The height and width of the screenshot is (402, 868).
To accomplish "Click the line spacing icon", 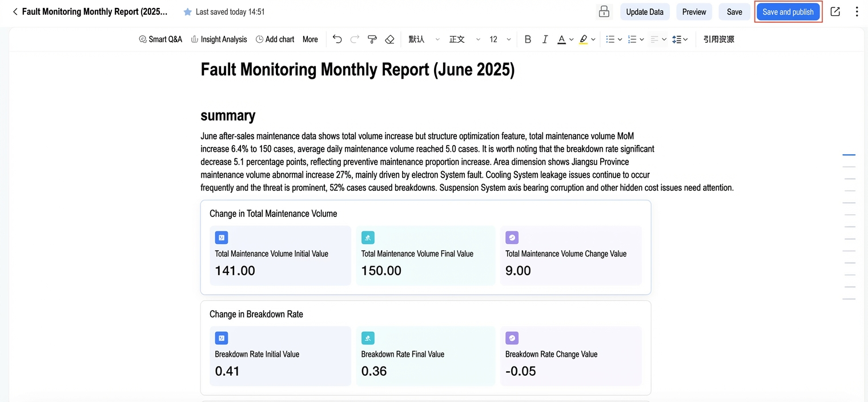I will tap(677, 39).
